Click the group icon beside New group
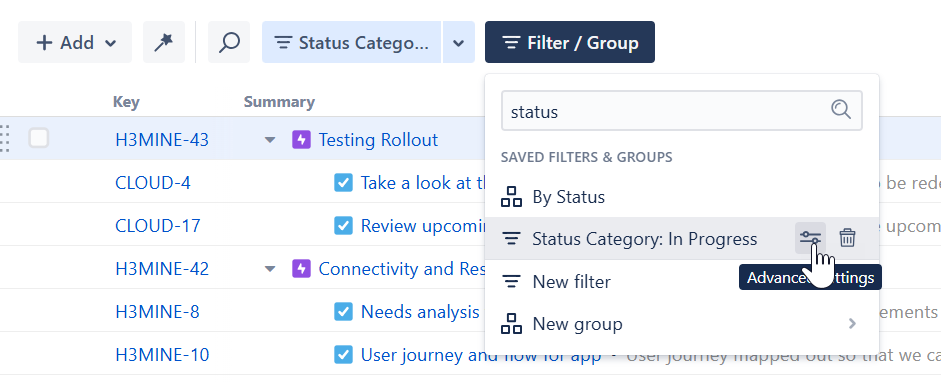The height and width of the screenshot is (382, 941). point(511,324)
